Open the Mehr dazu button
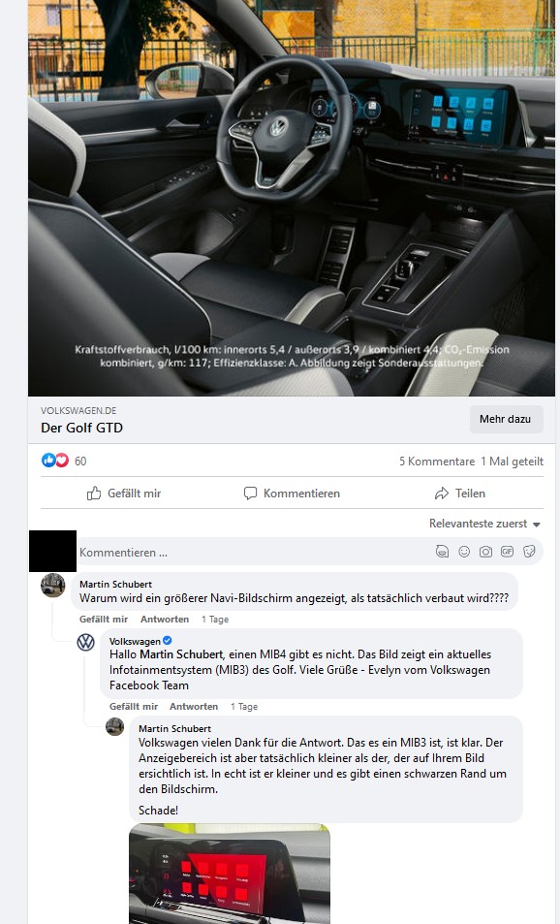Image resolution: width=560 pixels, height=924 pixels. 506,419
